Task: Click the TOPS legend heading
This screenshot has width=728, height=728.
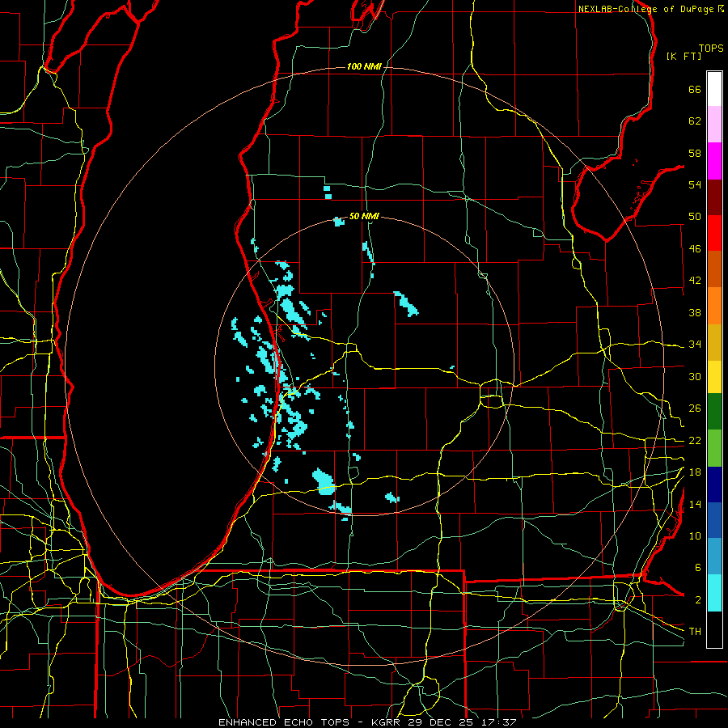Action: coord(711,49)
